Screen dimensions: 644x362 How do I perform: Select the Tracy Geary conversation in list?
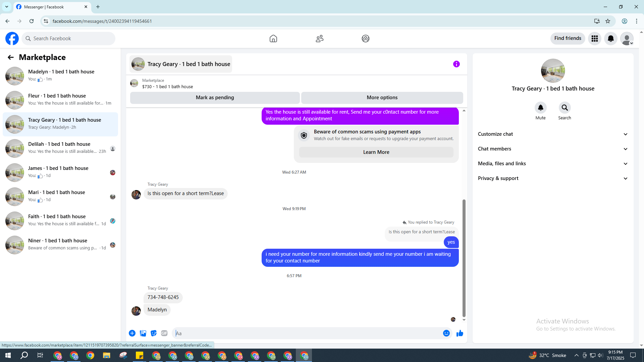point(60,124)
